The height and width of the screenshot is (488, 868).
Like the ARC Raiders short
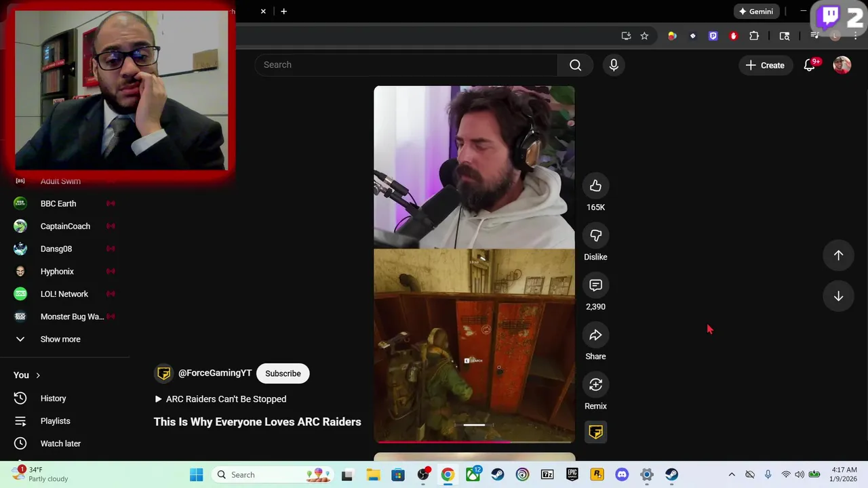coord(595,186)
